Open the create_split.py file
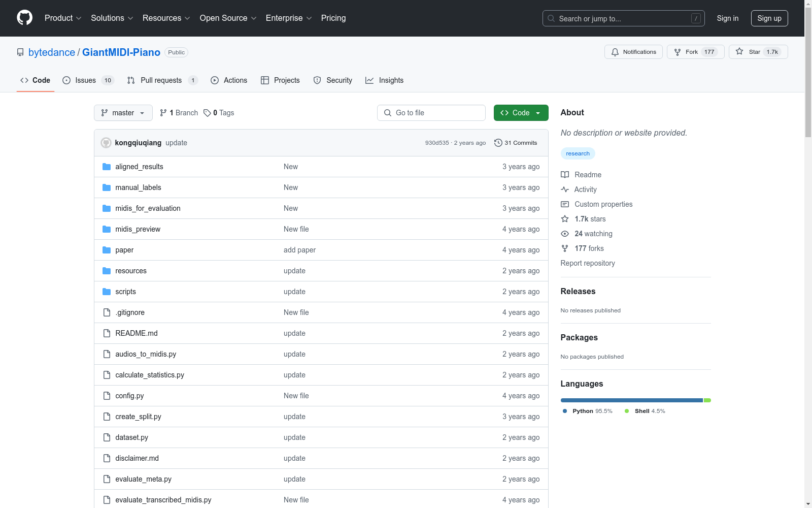Viewport: 812px width, 508px height. [138, 417]
